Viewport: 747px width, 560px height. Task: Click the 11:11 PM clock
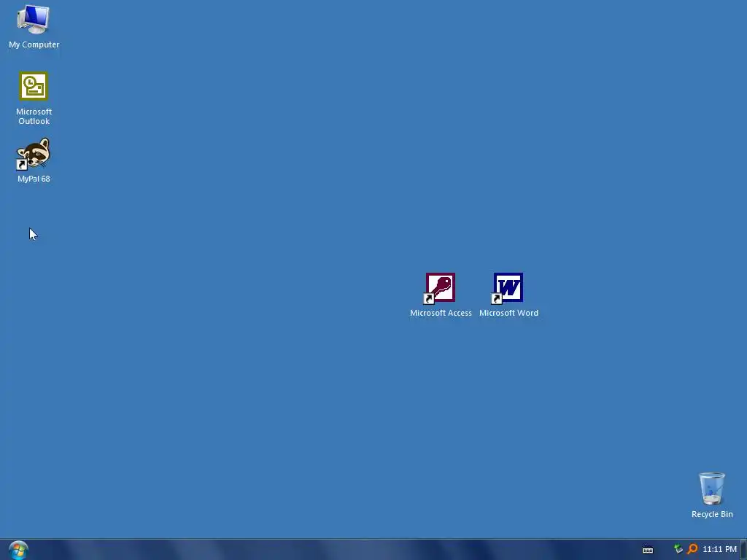pyautogui.click(x=719, y=549)
